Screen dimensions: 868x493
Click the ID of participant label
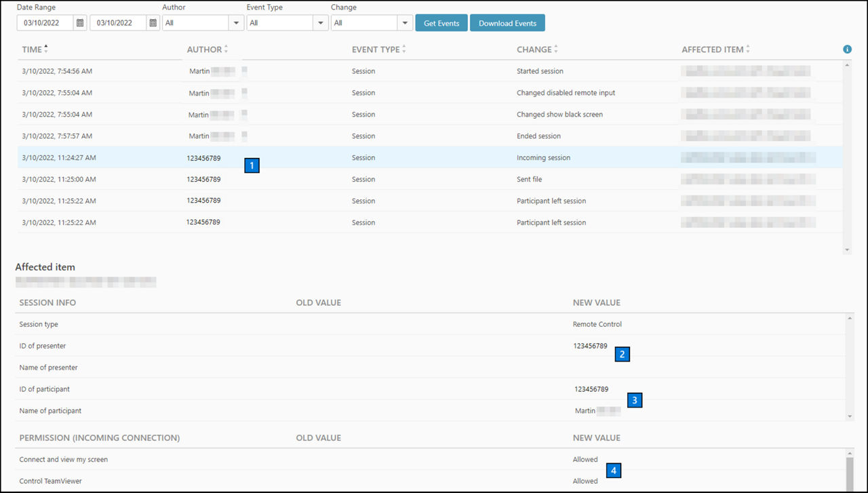(45, 389)
